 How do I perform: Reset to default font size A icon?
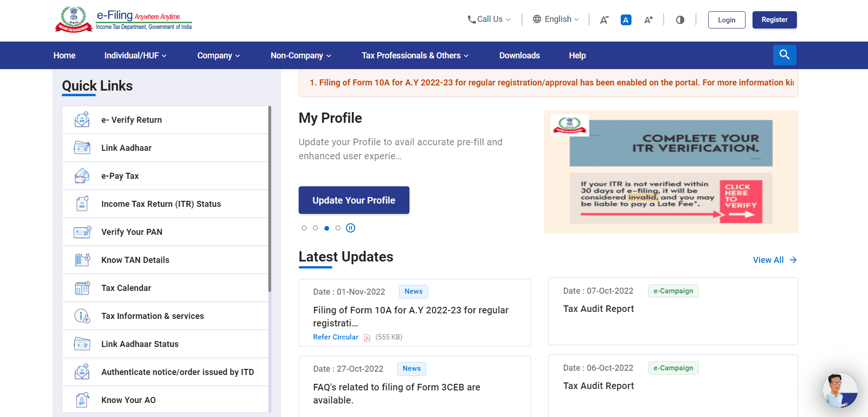click(626, 20)
